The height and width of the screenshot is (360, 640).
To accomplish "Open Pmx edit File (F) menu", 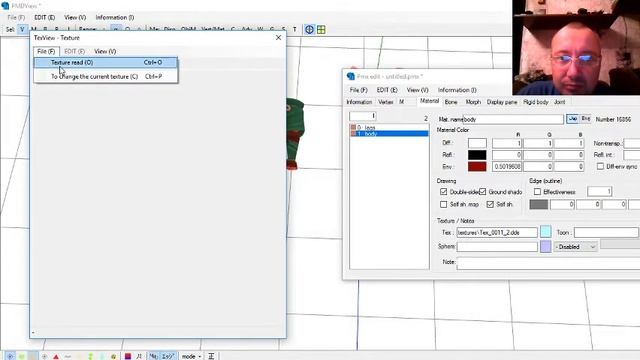I will point(358,90).
